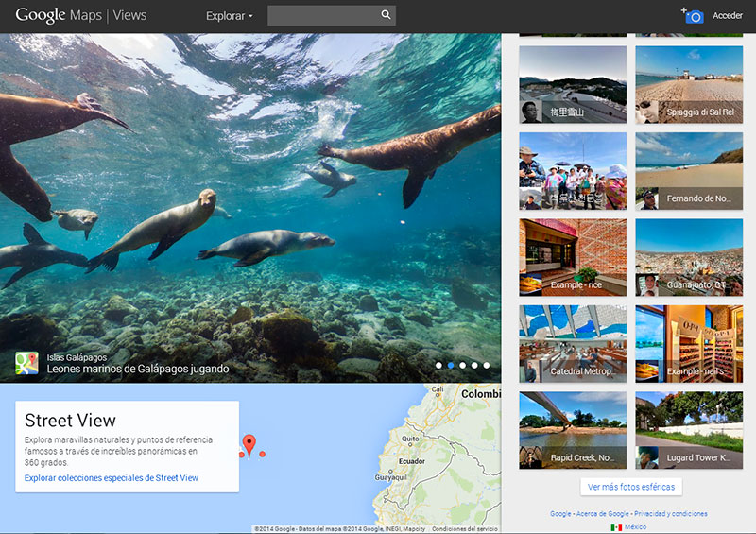The height and width of the screenshot is (534, 756).
Task: Click the Google Maps icon beside Islas Galápagos
Action: click(26, 363)
